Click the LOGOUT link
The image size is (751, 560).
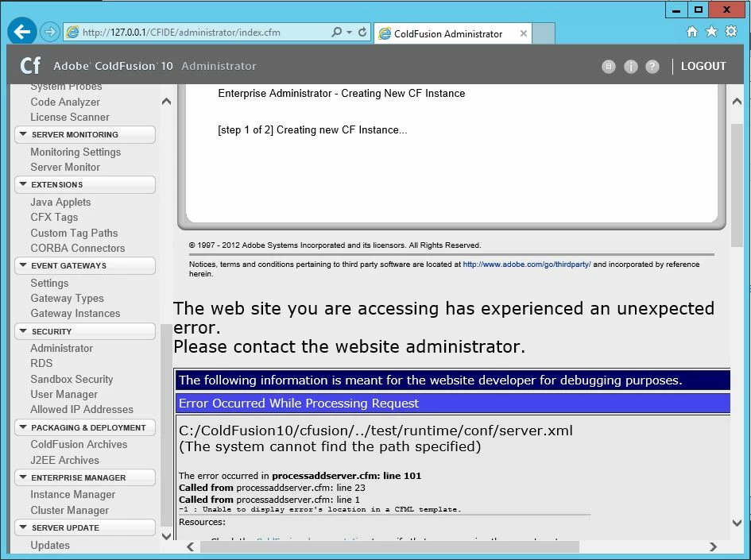703,66
